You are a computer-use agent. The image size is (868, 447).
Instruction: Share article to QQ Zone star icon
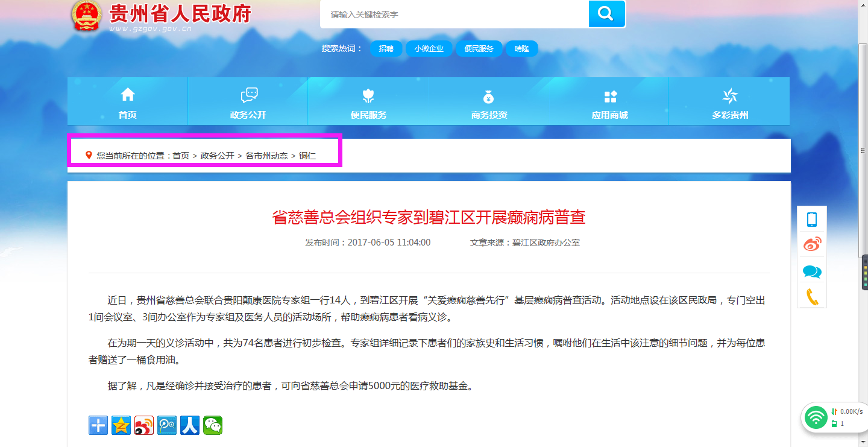pos(121,425)
